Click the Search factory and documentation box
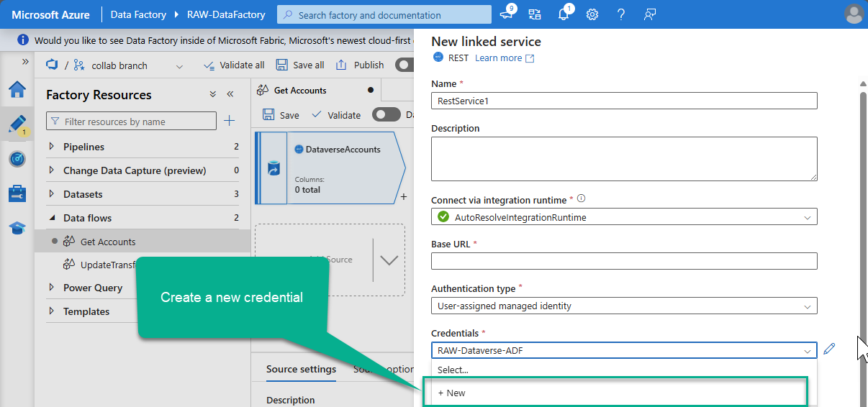The image size is (868, 407). coord(384,14)
